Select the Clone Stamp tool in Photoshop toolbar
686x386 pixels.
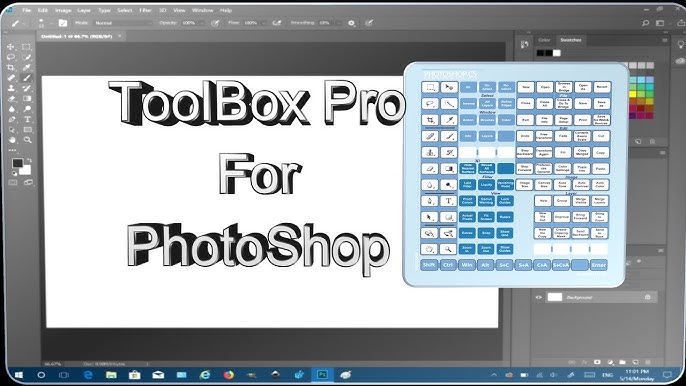(x=11, y=88)
